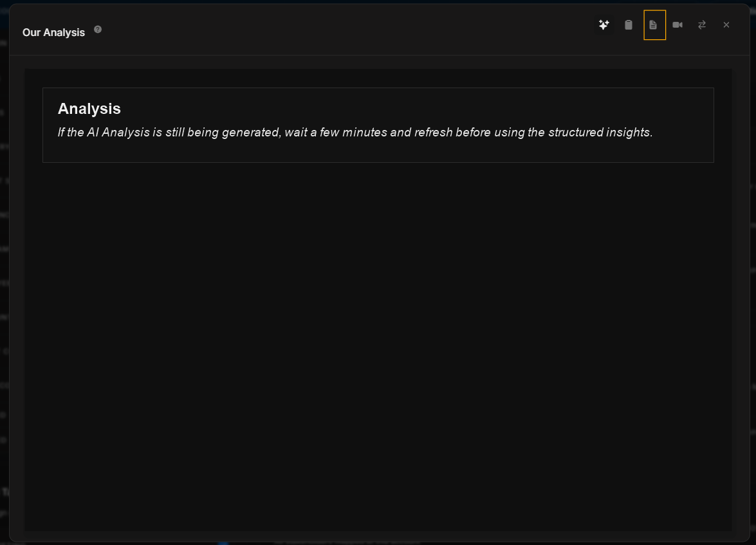Viewport: 756px width, 545px height.
Task: Click the italic note about AI Analysis being generated
Action: coord(355,132)
